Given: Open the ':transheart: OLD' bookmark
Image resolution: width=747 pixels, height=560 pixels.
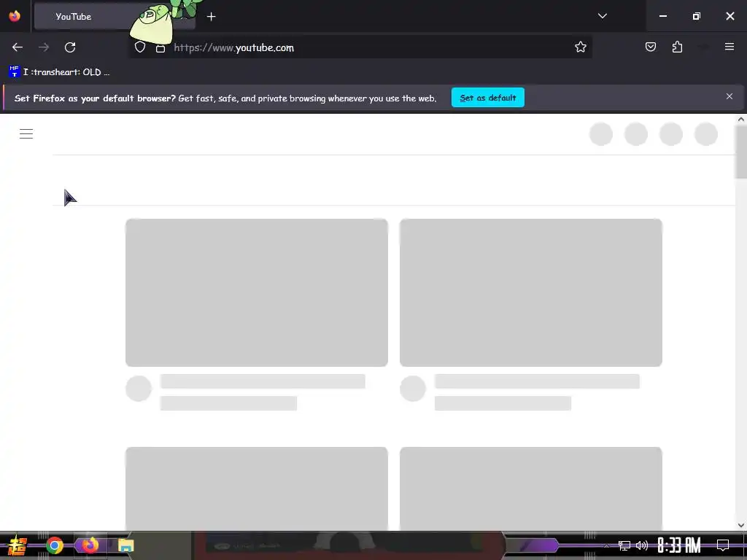Looking at the screenshot, I should coord(59,72).
